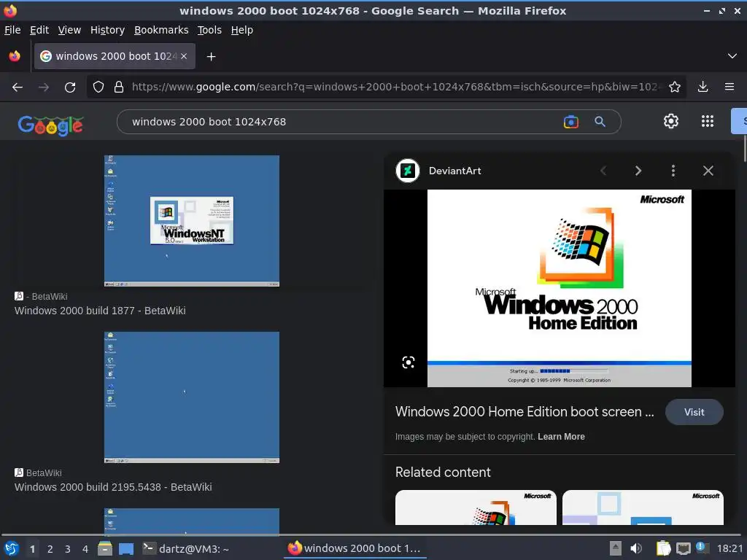The height and width of the screenshot is (560, 747).
Task: Open second related content thumbnail with blue squares
Action: tap(643, 507)
